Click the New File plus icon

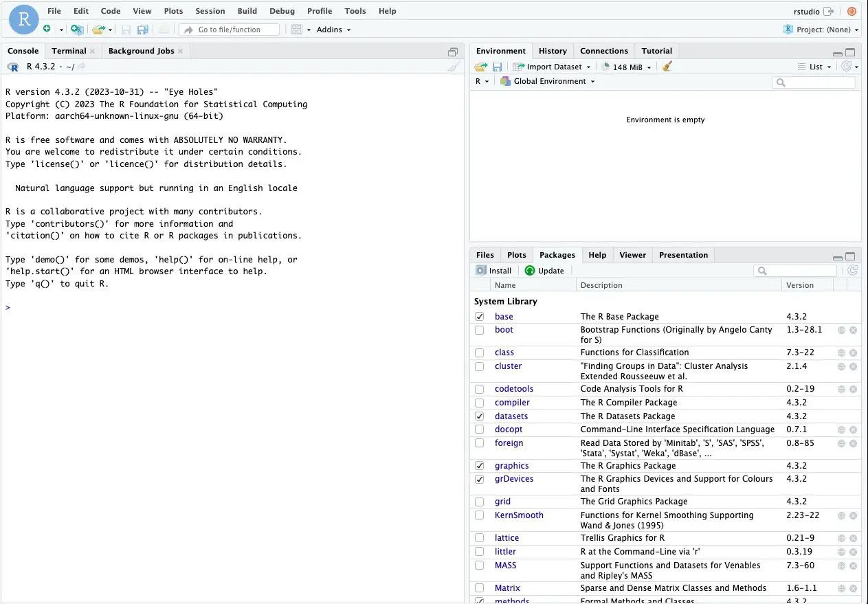coord(47,30)
